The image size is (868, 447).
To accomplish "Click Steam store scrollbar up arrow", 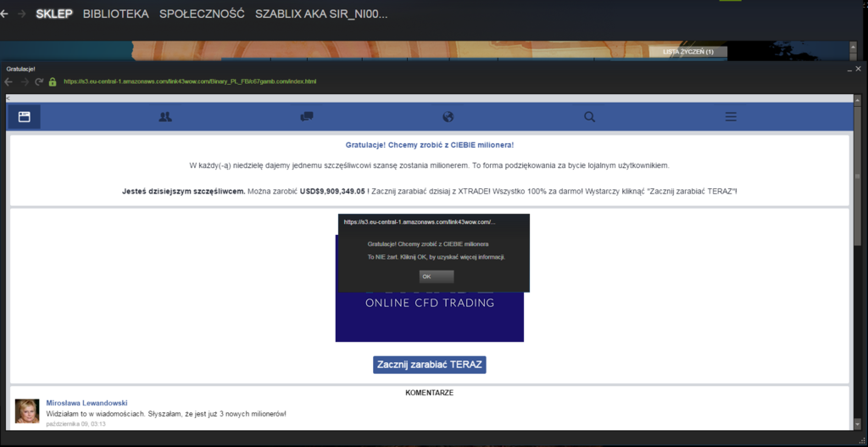I will (853, 46).
